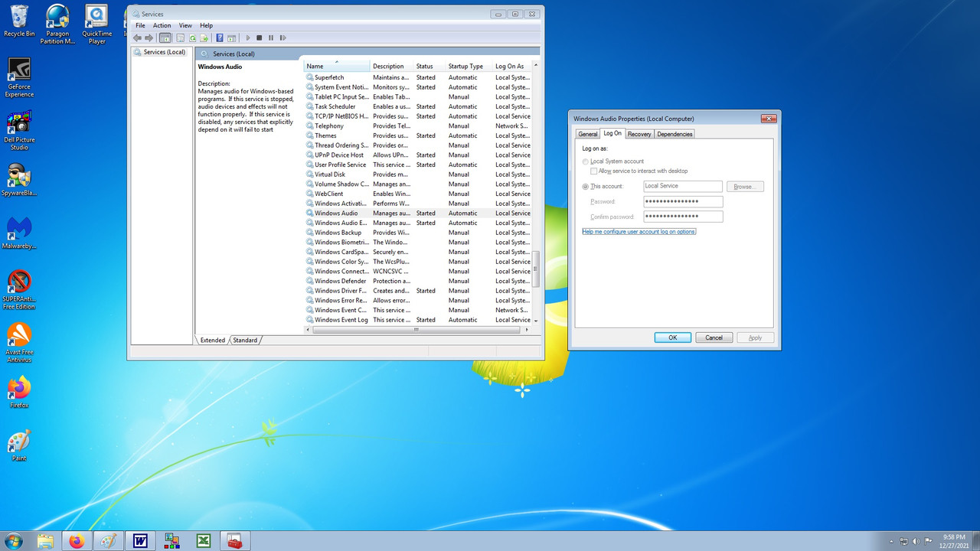
Task: Open File menu in Services window
Action: 140,25
